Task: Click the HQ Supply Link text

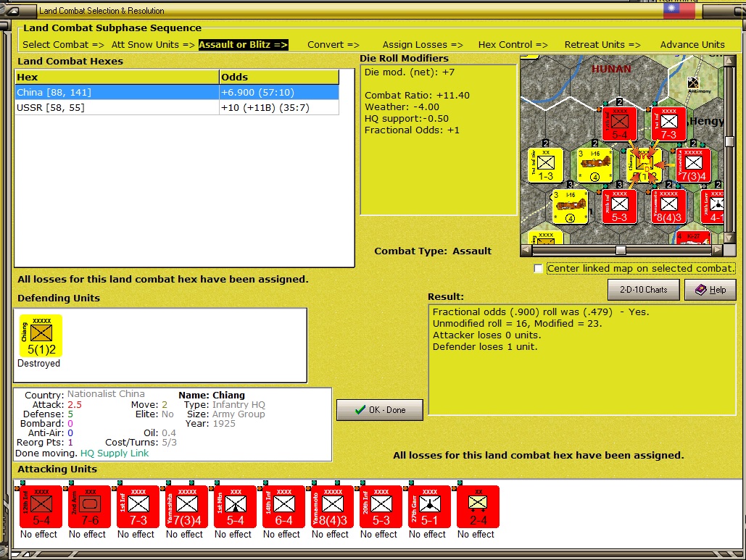Action: [x=115, y=453]
